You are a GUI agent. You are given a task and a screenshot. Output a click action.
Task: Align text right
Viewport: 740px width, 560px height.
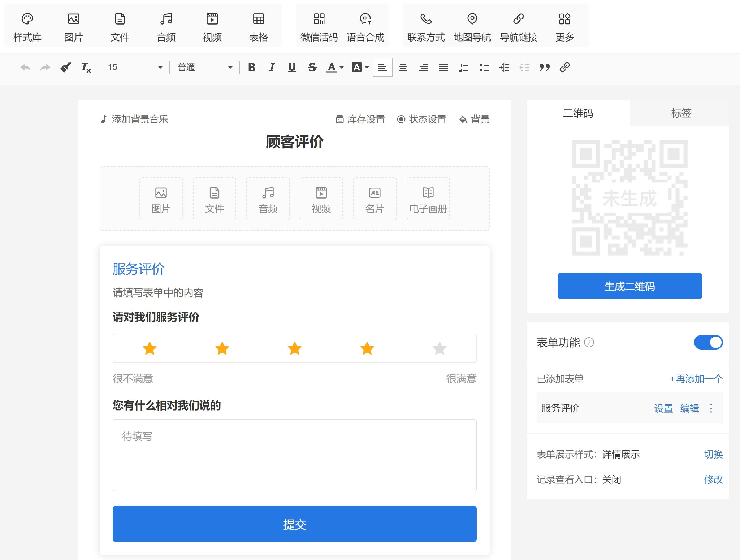click(423, 67)
